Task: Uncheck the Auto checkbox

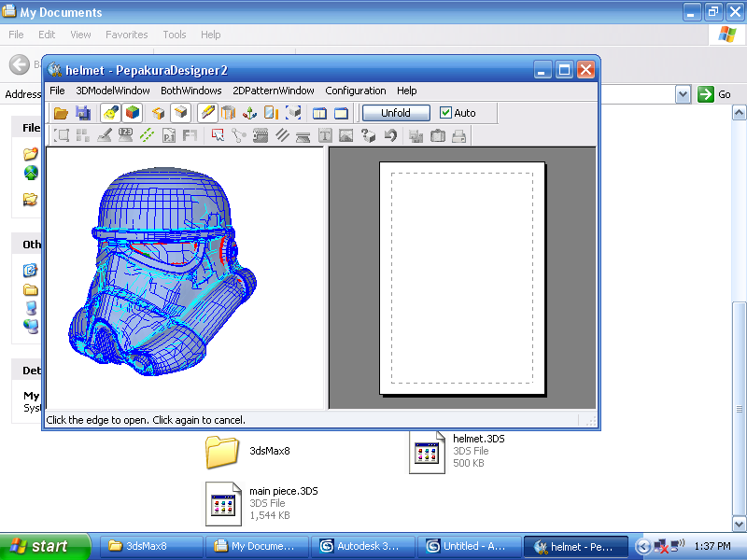Action: (445, 113)
